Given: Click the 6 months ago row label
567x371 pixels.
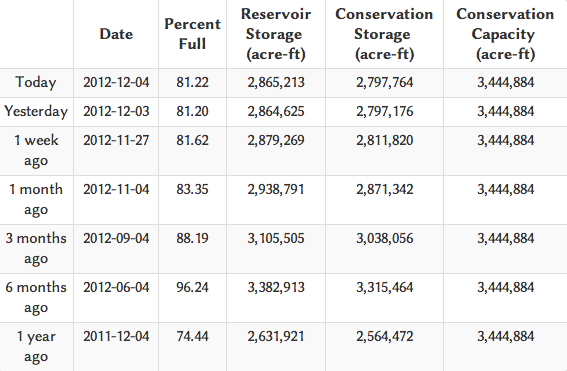Looking at the screenshot, I should [x=36, y=297].
